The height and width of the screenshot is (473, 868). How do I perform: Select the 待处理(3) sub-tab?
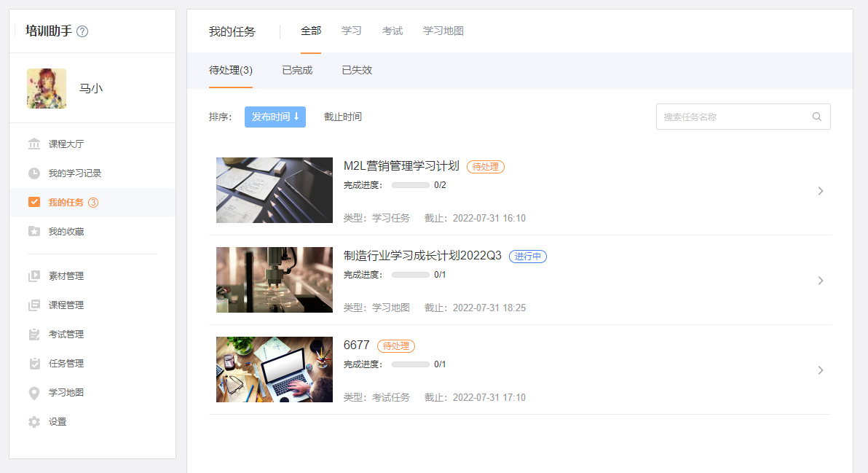pos(230,71)
